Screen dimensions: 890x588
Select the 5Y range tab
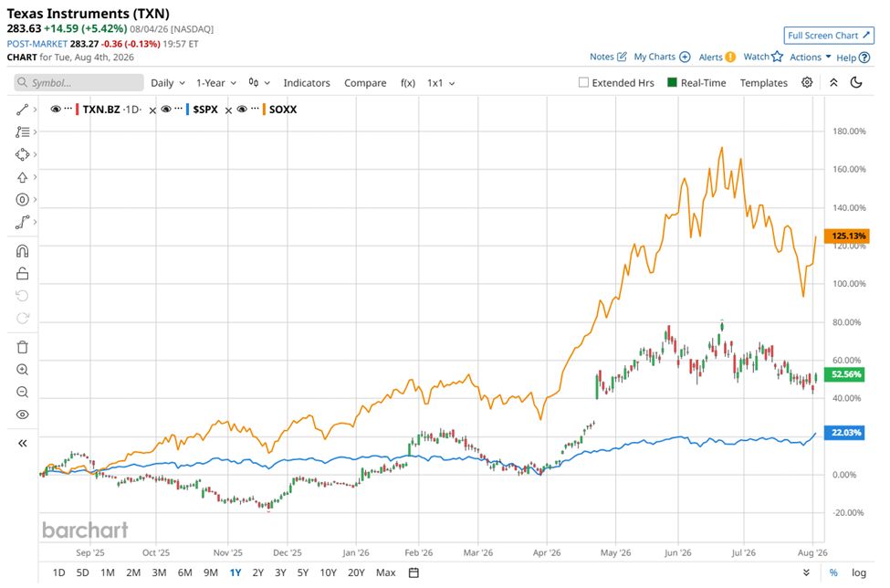click(x=302, y=572)
